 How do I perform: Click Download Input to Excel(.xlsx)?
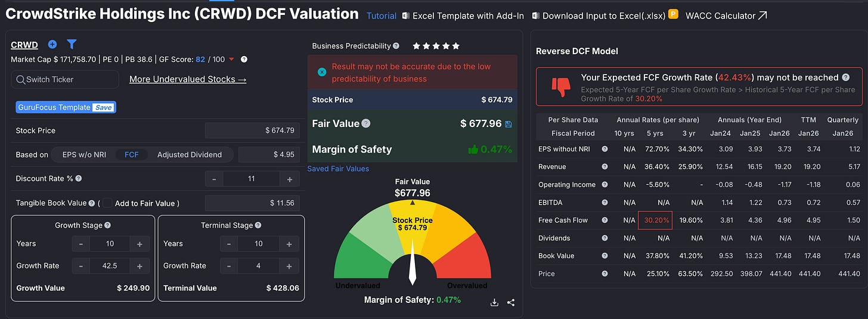pos(599,16)
